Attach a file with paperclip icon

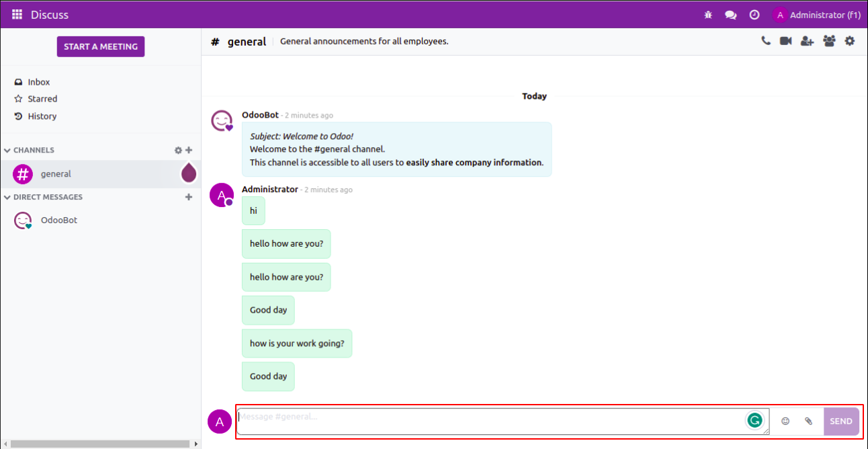(x=809, y=421)
